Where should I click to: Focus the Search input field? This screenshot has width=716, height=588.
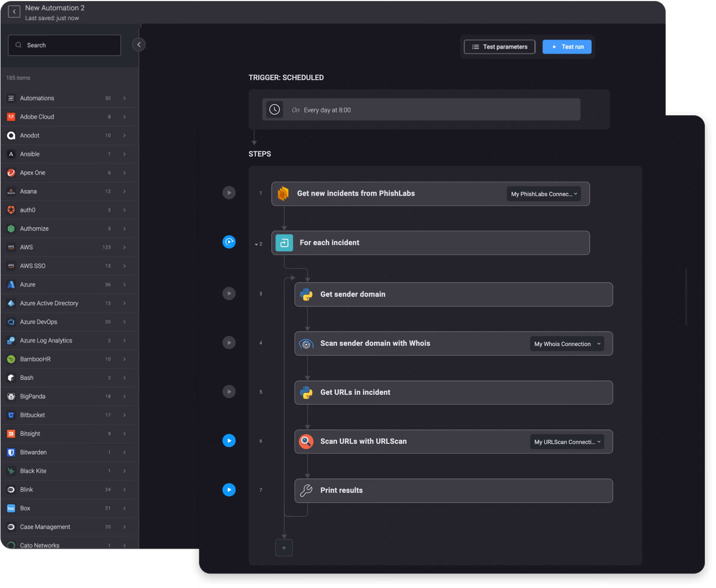[x=64, y=45]
